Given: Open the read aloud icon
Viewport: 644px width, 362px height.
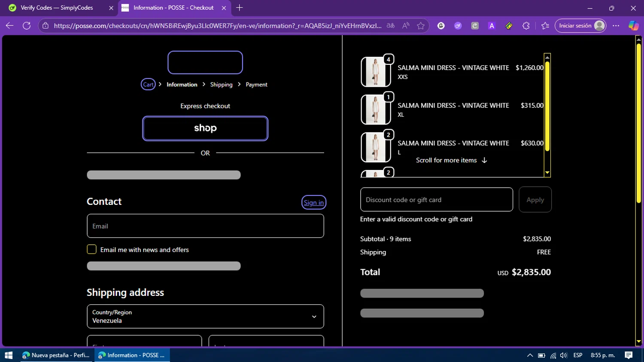Looking at the screenshot, I should pyautogui.click(x=406, y=26).
